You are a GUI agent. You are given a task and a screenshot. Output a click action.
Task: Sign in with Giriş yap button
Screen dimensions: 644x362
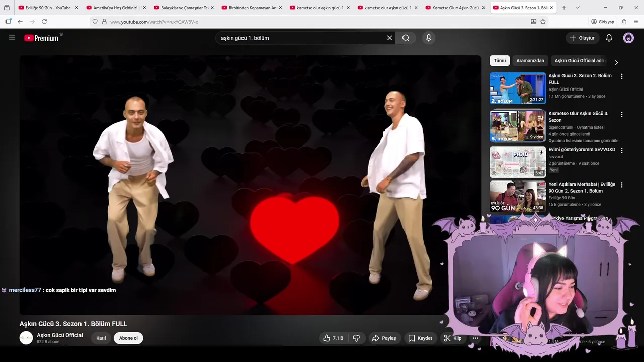(603, 22)
